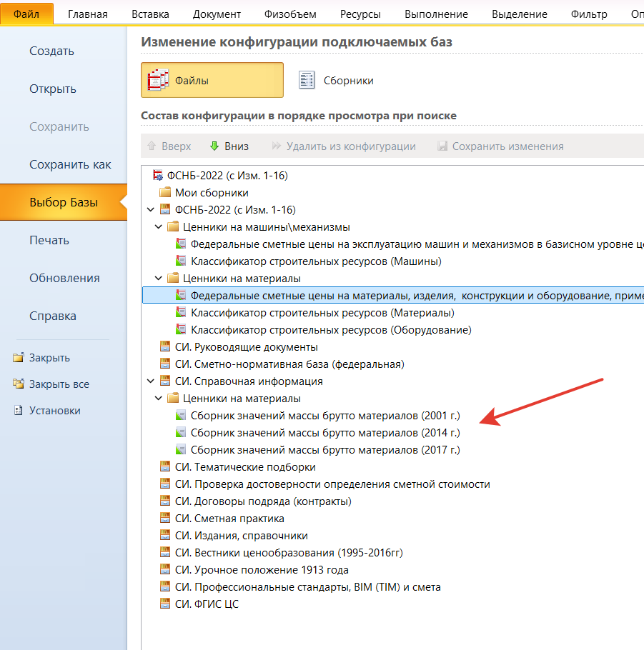Select СИ. Профессиональные стандарты, BIM (TIM) и смета

coord(308,587)
